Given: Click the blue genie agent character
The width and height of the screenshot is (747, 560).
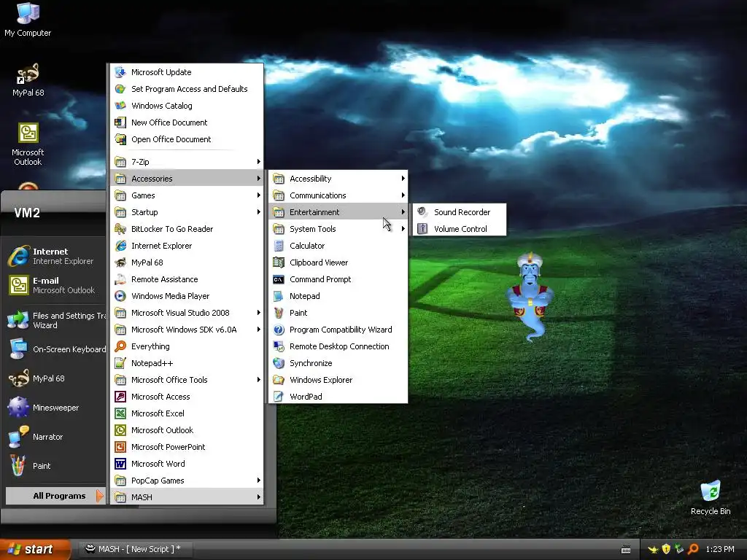Looking at the screenshot, I should point(530,296).
